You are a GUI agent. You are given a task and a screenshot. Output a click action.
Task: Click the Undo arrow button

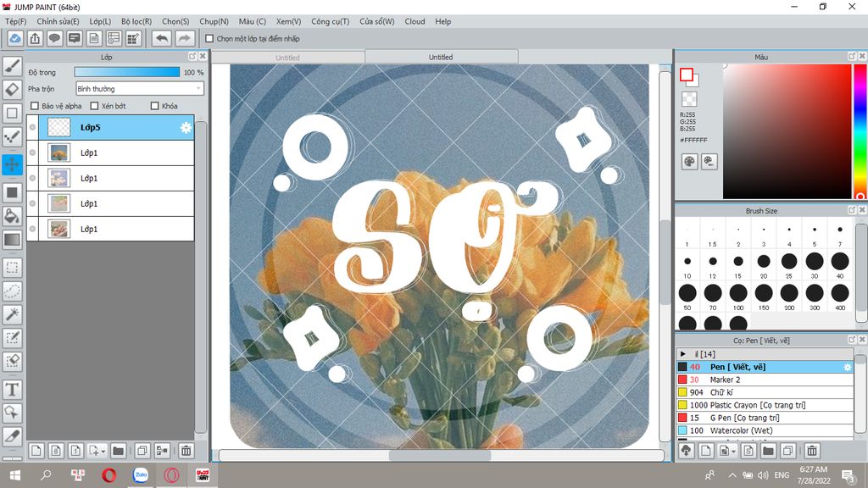click(162, 38)
